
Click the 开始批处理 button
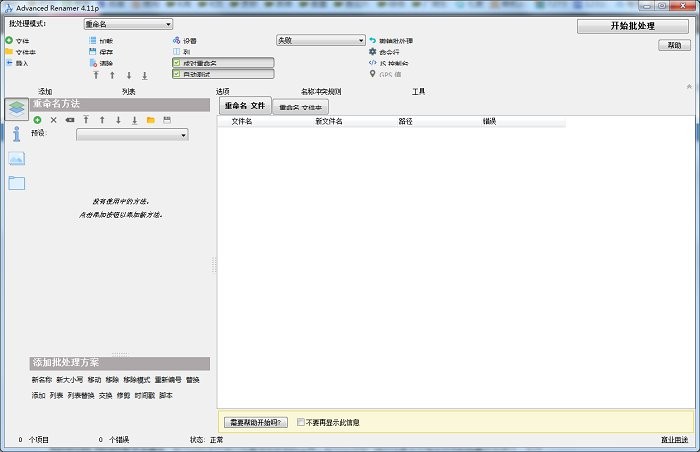click(x=632, y=26)
